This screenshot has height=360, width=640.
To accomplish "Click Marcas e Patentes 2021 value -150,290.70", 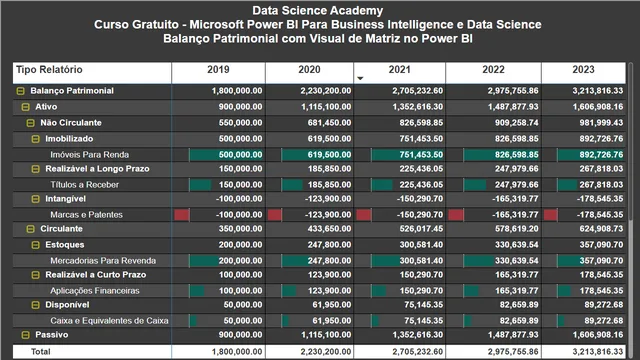I will pyautogui.click(x=420, y=215).
